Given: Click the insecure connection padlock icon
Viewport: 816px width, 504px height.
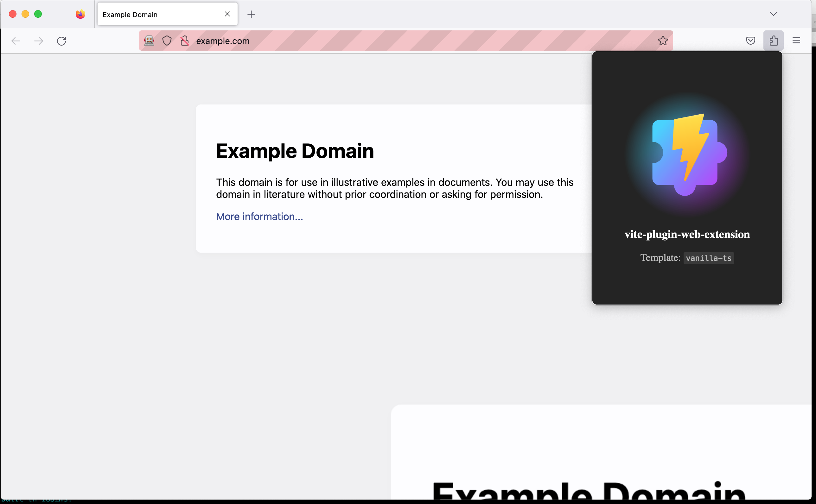Looking at the screenshot, I should click(x=184, y=41).
